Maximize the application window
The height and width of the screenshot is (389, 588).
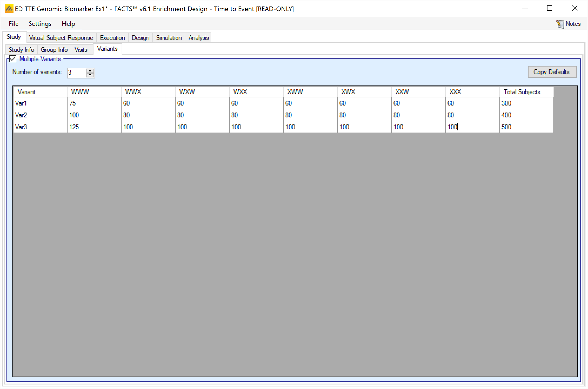pos(549,8)
